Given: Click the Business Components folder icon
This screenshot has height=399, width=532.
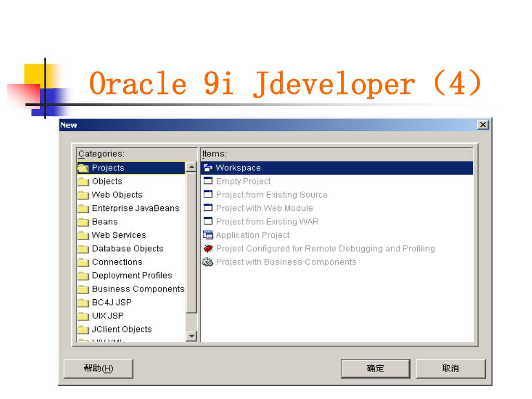Looking at the screenshot, I should click(x=83, y=289).
